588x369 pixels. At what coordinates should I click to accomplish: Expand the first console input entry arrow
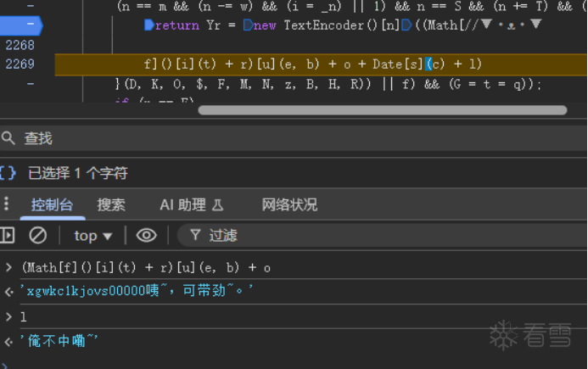click(x=8, y=268)
